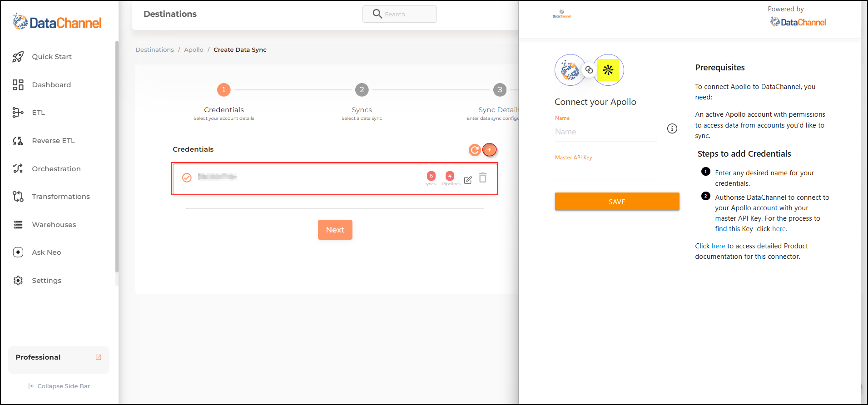Screen dimensions: 868x405
Task: Click the Search input box
Action: [x=400, y=14]
